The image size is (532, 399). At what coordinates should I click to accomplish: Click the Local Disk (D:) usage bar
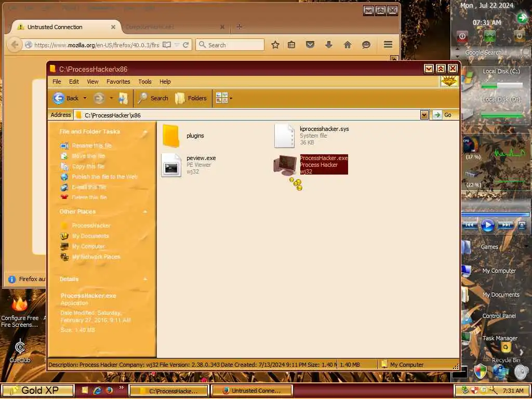502,116
